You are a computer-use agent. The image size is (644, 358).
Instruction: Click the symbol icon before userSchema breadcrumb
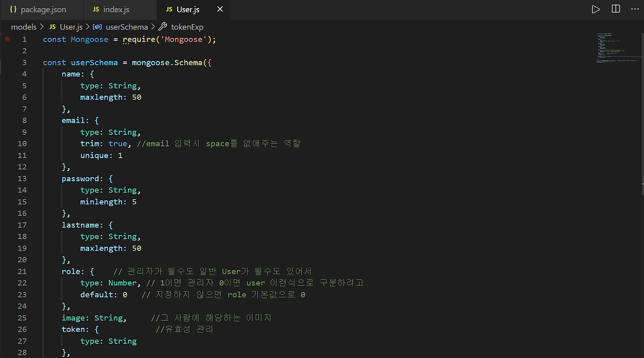(x=98, y=26)
